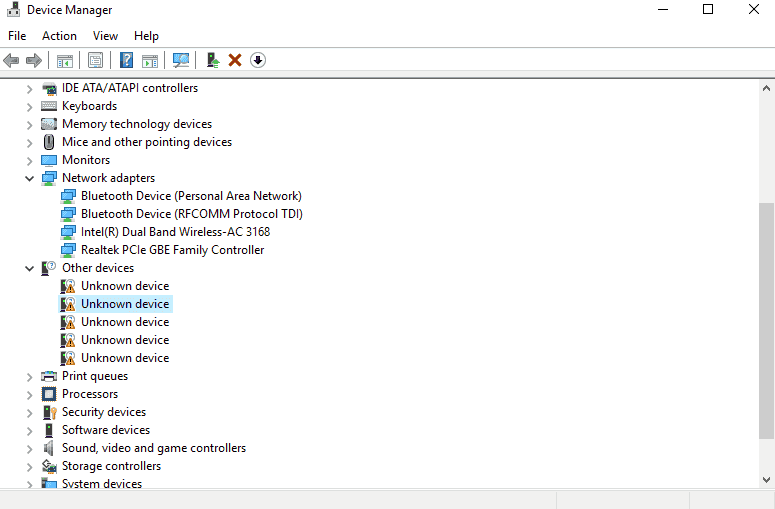The width and height of the screenshot is (775, 509).
Task: Select Intel(R) Dual Band Wireless-AC 3168
Action: click(175, 232)
